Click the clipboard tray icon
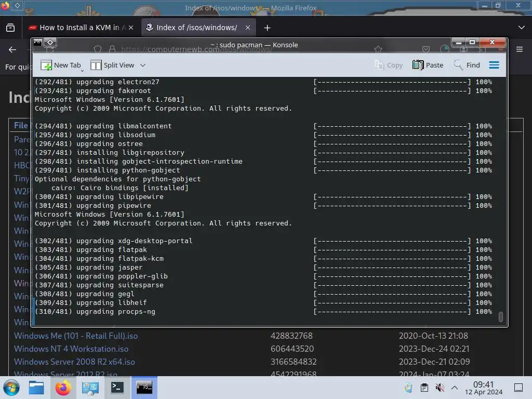 [424, 388]
